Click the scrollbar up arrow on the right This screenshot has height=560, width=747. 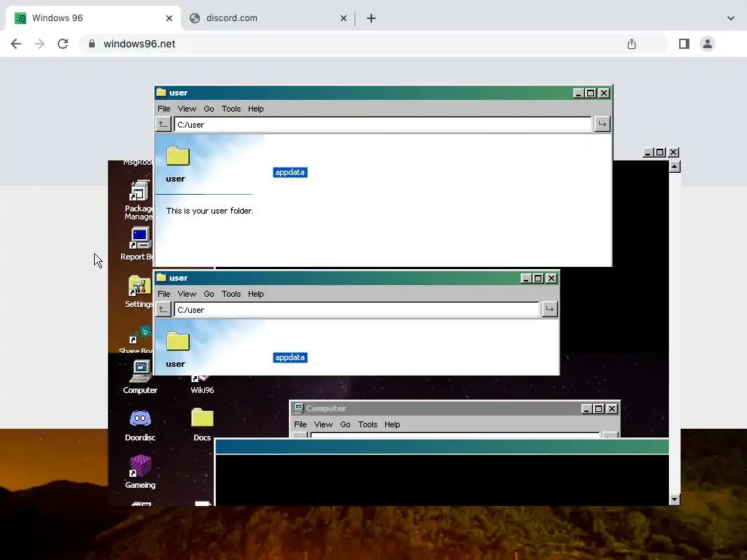click(675, 166)
